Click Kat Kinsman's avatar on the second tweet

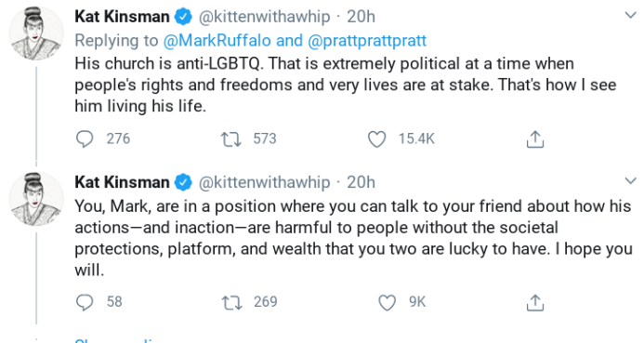click(x=36, y=199)
